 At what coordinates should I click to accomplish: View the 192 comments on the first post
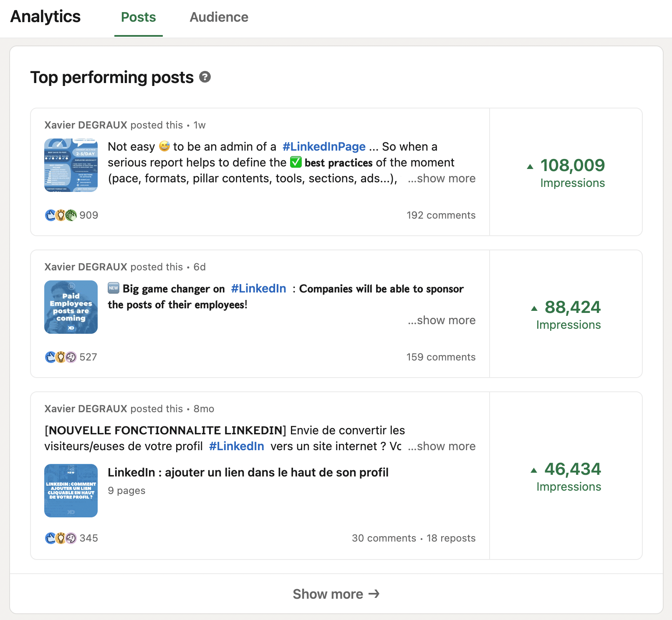click(441, 215)
